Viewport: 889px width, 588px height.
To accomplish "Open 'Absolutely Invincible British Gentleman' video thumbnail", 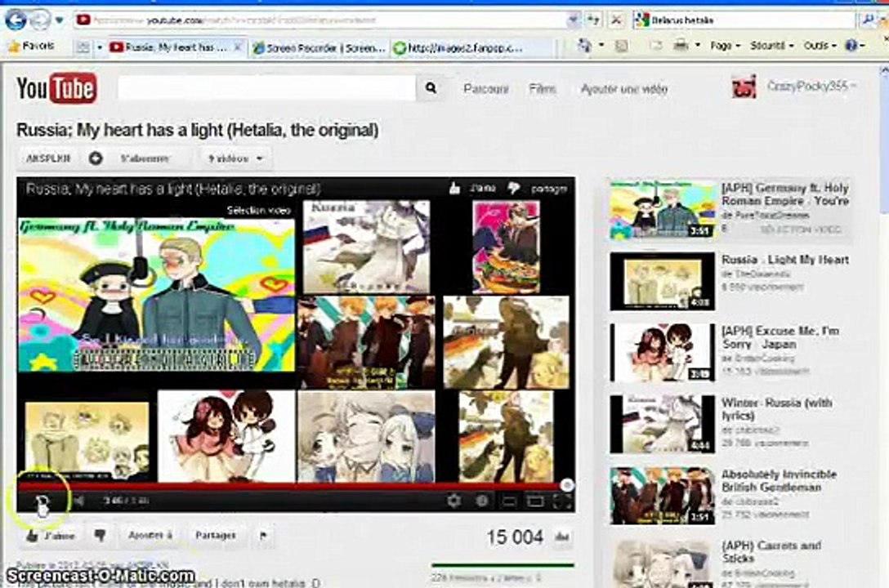I will tap(662, 497).
